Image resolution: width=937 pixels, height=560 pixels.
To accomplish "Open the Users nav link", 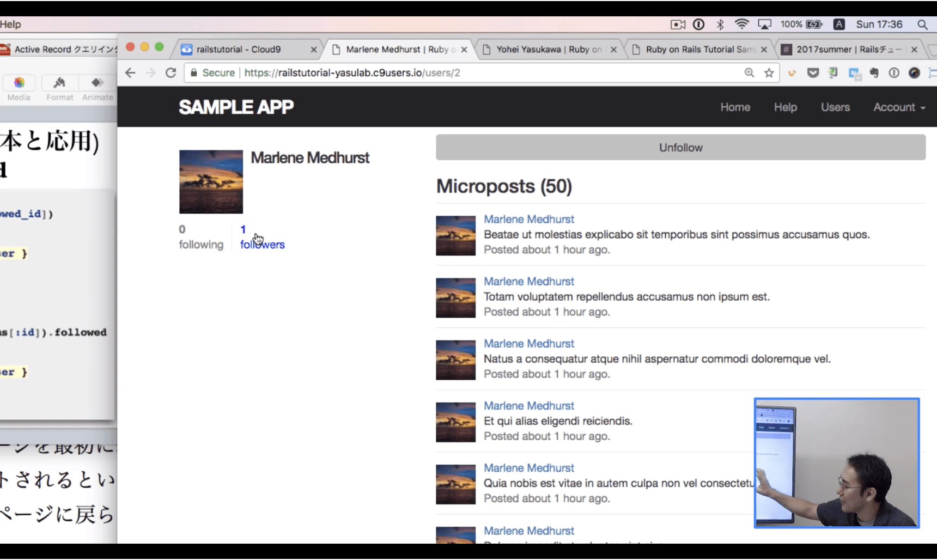I will pyautogui.click(x=835, y=107).
